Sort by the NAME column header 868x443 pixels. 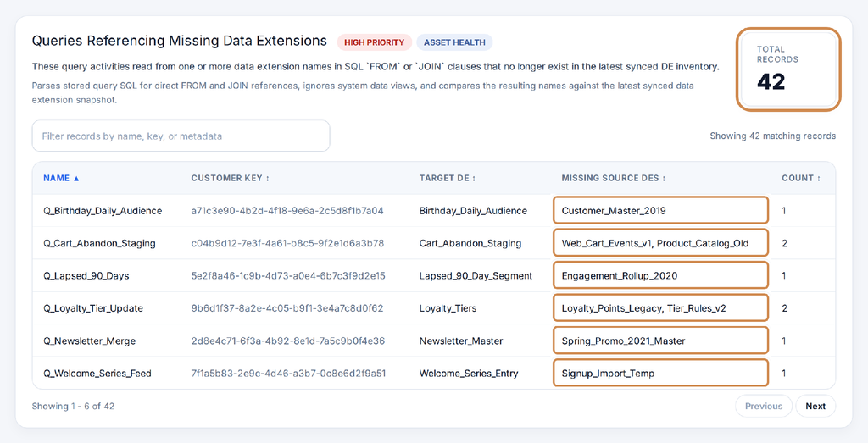(x=61, y=178)
